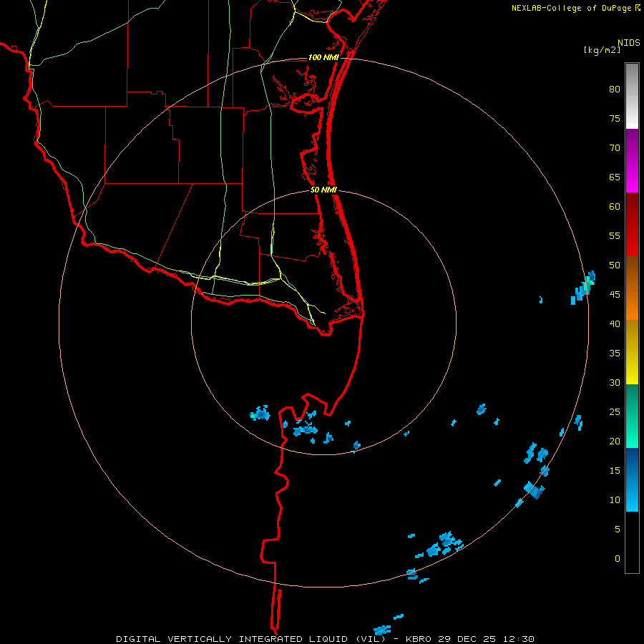Click the 40 value on the color scale
The width and height of the screenshot is (644, 644).
[615, 324]
